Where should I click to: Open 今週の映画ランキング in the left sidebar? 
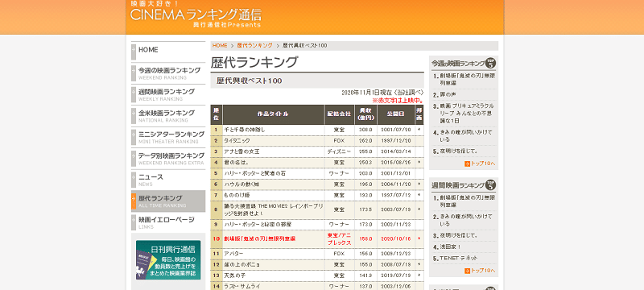(168, 72)
